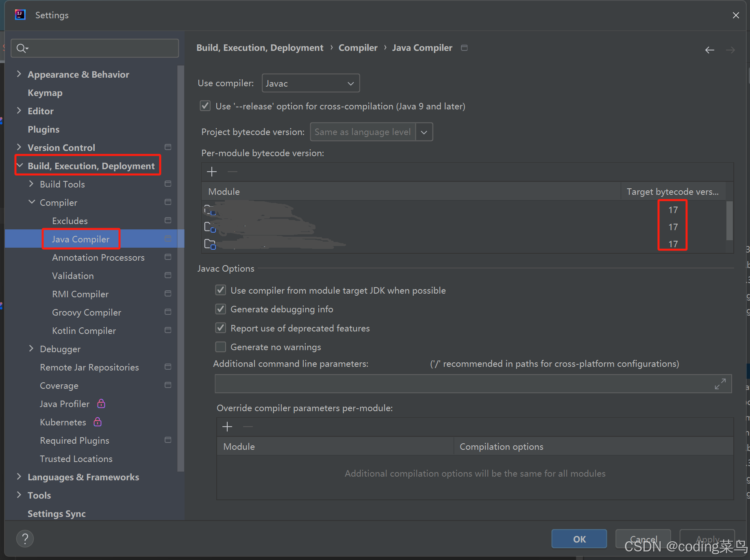Image resolution: width=750 pixels, height=560 pixels.
Task: Click the OK button
Action: 579,539
